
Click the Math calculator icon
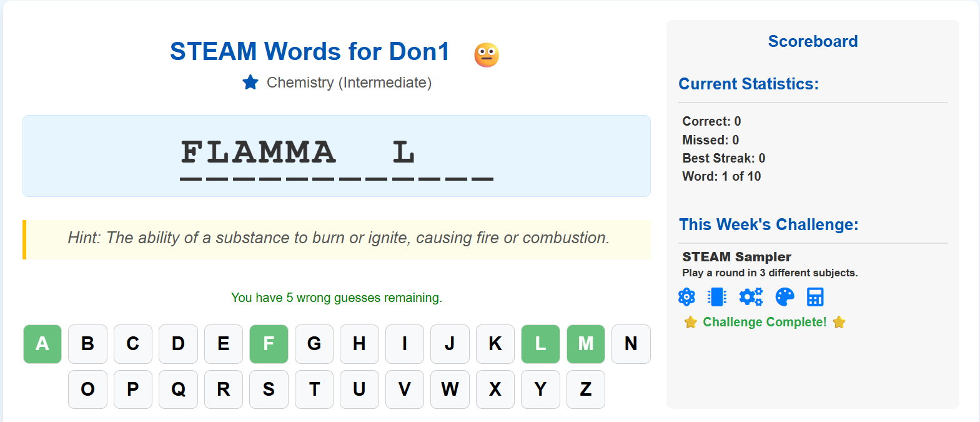pos(815,297)
